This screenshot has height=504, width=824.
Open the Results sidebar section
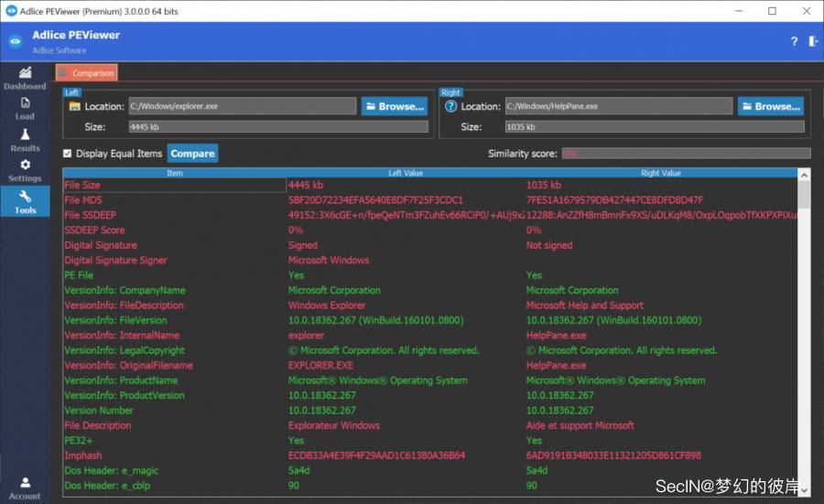pyautogui.click(x=25, y=140)
